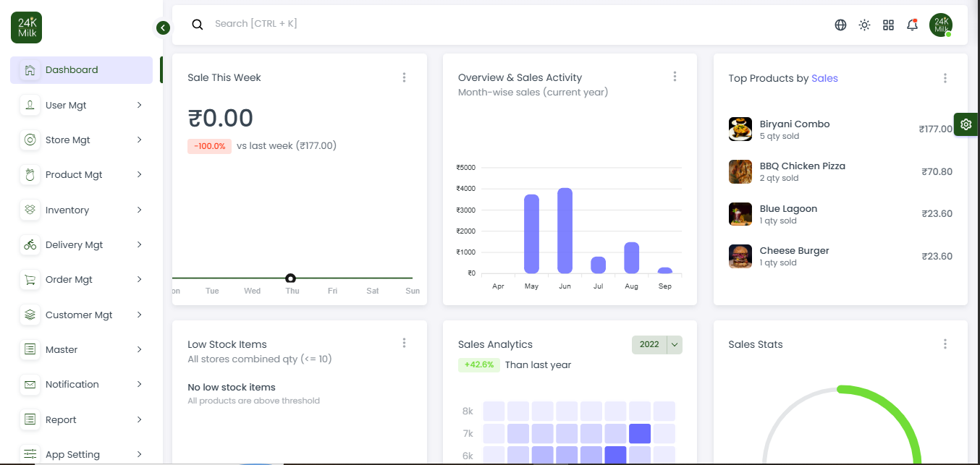Toggle light/dark theme sun icon
The width and height of the screenshot is (980, 465).
864,25
